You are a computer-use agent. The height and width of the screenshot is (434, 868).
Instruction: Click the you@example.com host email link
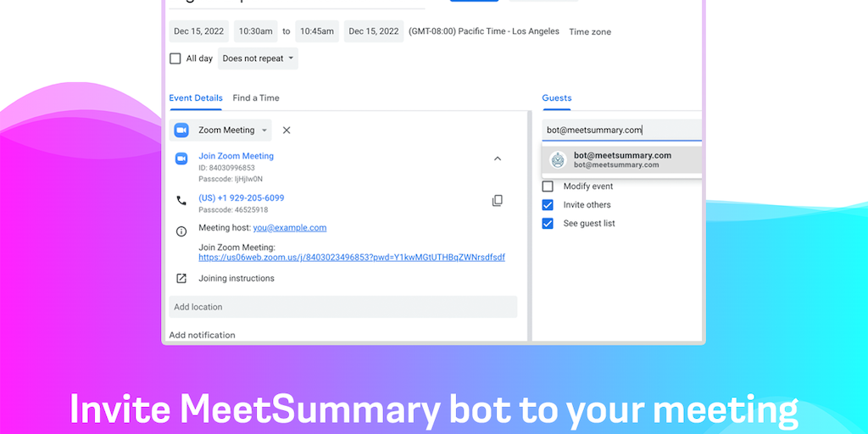click(x=290, y=227)
